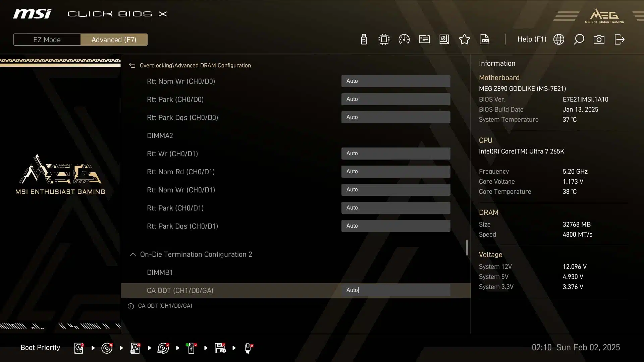Click the Boot Priority label
Screen dimensions: 644x362
click(x=40, y=348)
